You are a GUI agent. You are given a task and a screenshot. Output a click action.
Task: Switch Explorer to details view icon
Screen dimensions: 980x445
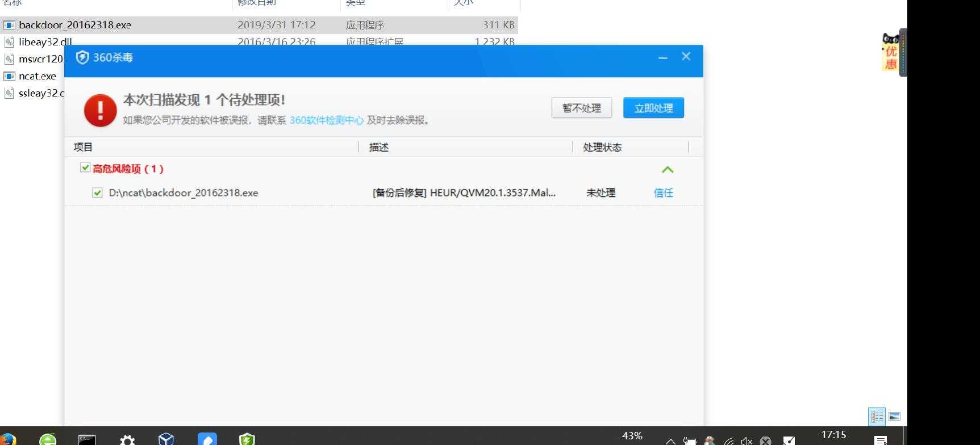coord(877,417)
